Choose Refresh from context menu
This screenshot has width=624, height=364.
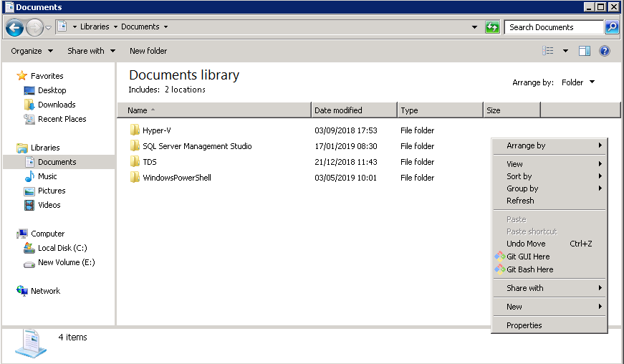[x=549, y=201]
